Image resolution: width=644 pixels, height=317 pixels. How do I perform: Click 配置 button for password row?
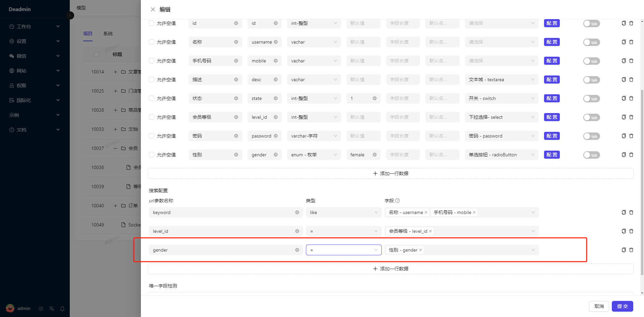tap(552, 136)
